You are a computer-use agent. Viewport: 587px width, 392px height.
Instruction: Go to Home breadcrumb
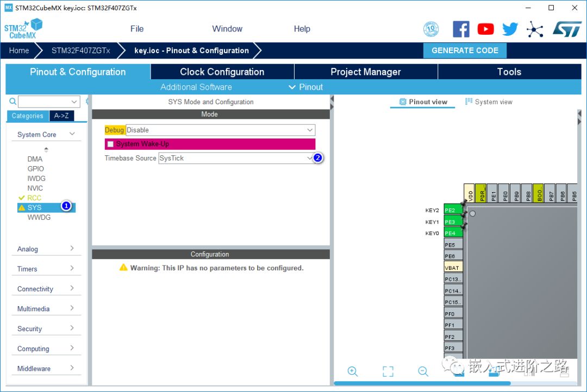click(x=19, y=50)
